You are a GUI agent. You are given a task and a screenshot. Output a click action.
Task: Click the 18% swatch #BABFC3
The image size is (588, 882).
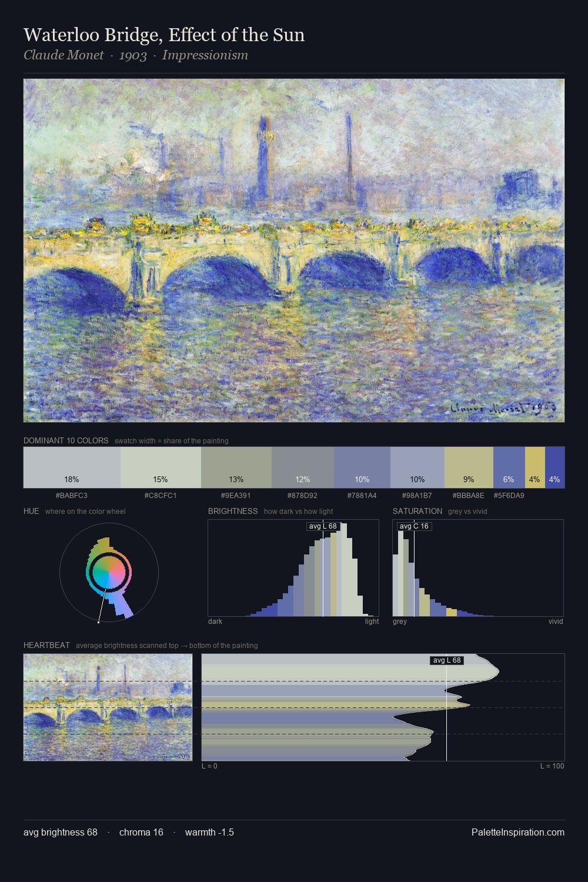pos(72,467)
